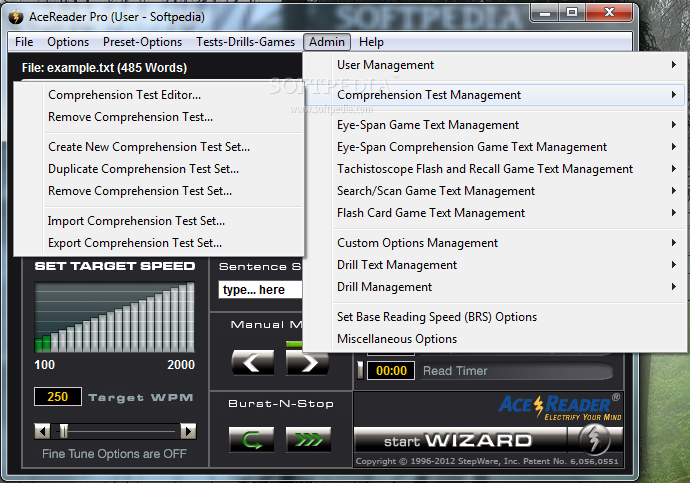Close the AceReader Pro window

coord(609,13)
